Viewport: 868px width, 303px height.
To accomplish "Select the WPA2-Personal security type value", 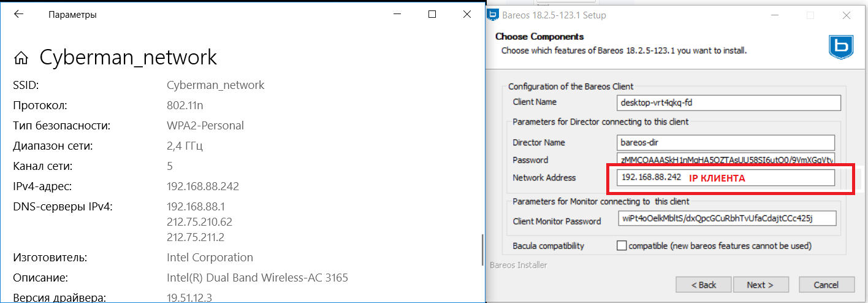I will [205, 126].
